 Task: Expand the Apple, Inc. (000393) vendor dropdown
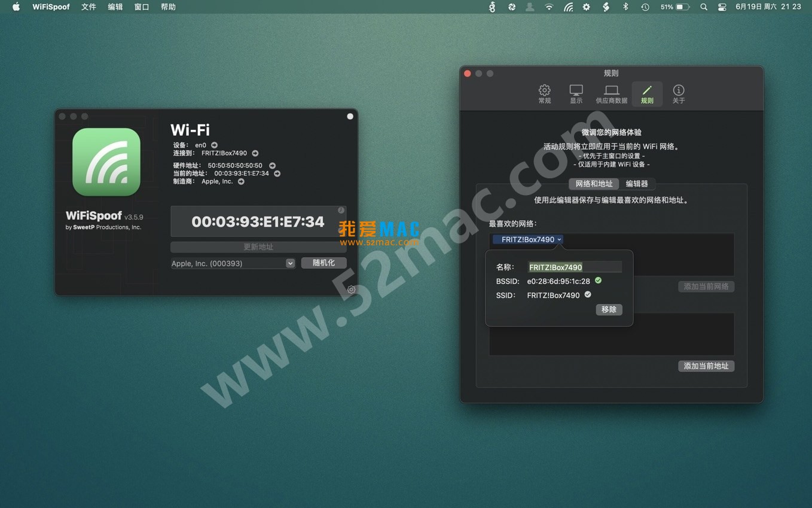(290, 263)
